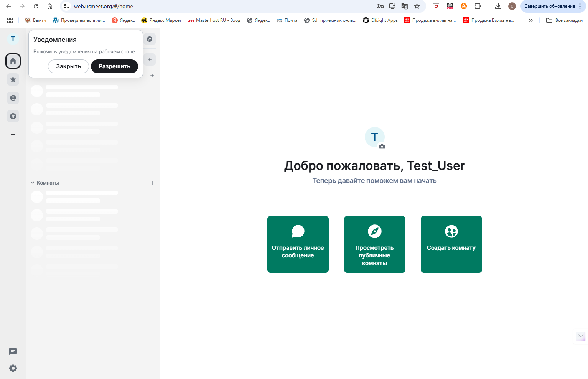The width and height of the screenshot is (588, 379).
Task: Open the user menu avatar in top-left
Action: (13, 39)
